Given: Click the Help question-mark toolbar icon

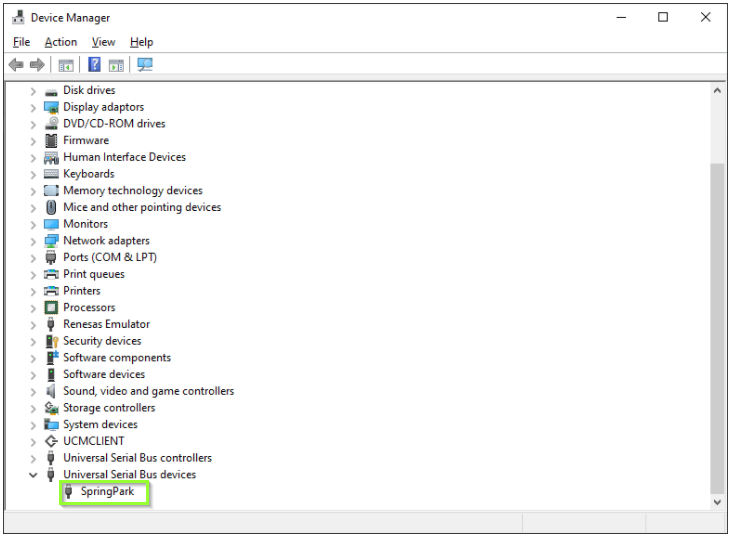Looking at the screenshot, I should [95, 64].
